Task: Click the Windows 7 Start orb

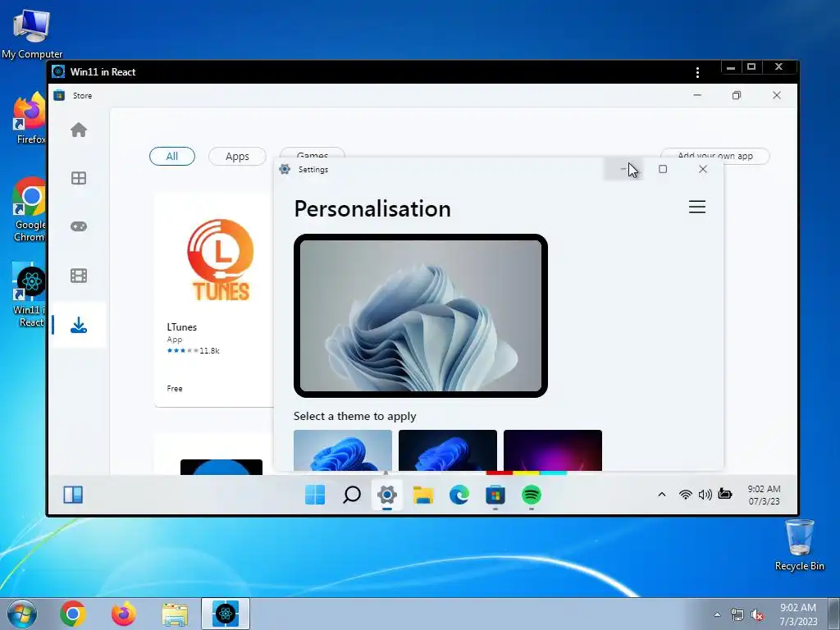Action: tap(22, 614)
